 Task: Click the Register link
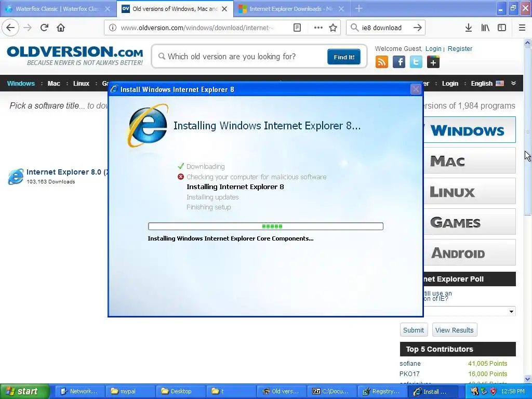tap(460, 48)
